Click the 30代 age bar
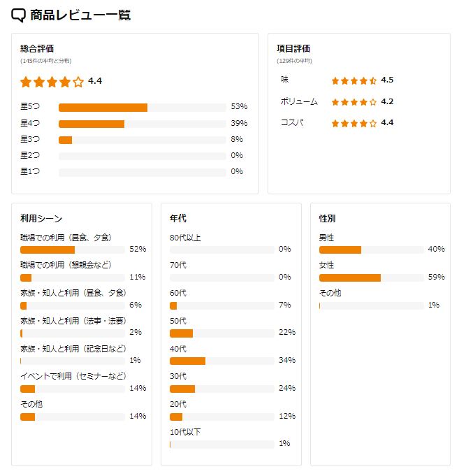Image resolution: width=459 pixels, height=476 pixels. (x=222, y=389)
